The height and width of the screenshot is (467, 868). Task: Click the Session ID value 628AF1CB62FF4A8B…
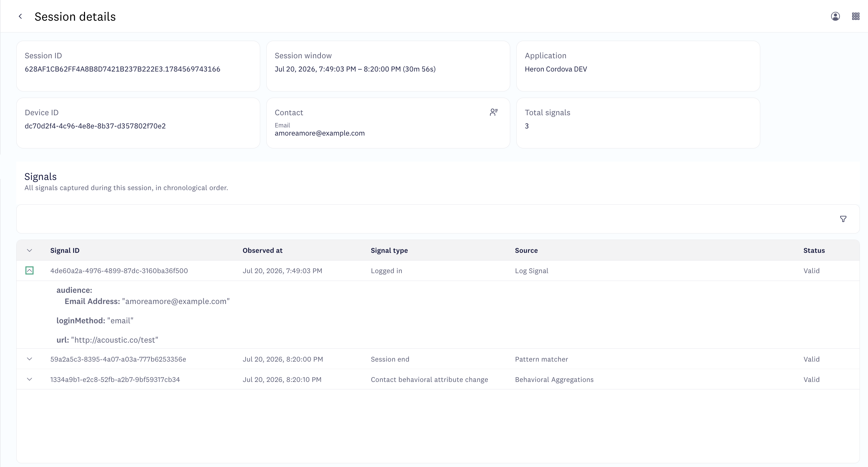click(x=122, y=69)
